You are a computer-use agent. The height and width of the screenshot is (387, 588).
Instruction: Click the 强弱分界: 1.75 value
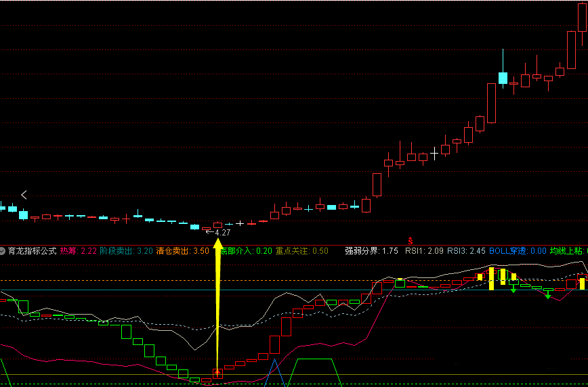pyautogui.click(x=371, y=251)
